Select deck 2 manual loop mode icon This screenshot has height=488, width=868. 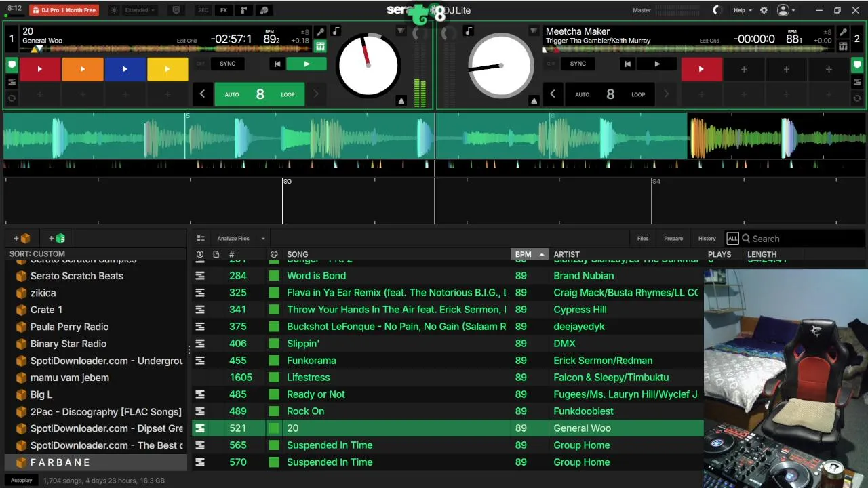pos(857,82)
